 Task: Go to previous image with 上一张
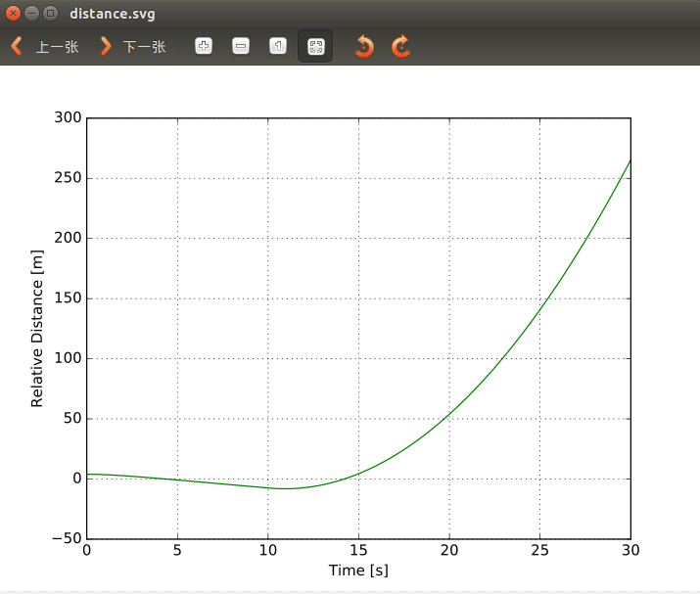(45, 47)
